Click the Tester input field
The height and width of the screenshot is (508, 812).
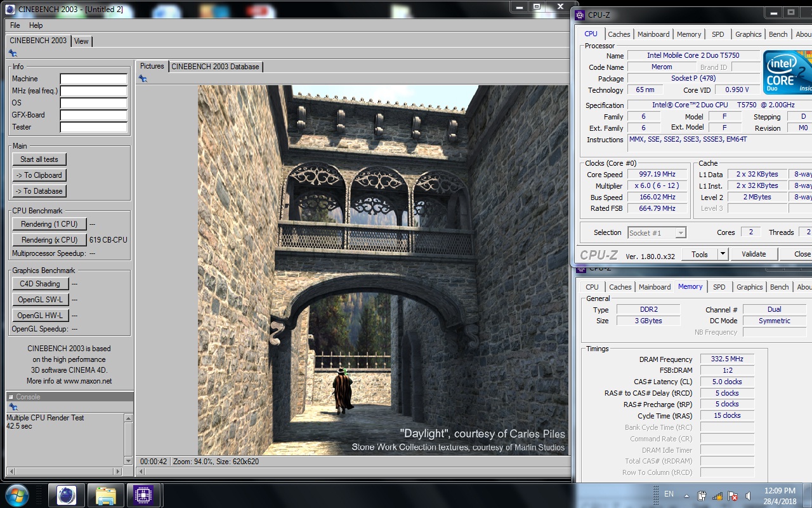(94, 127)
